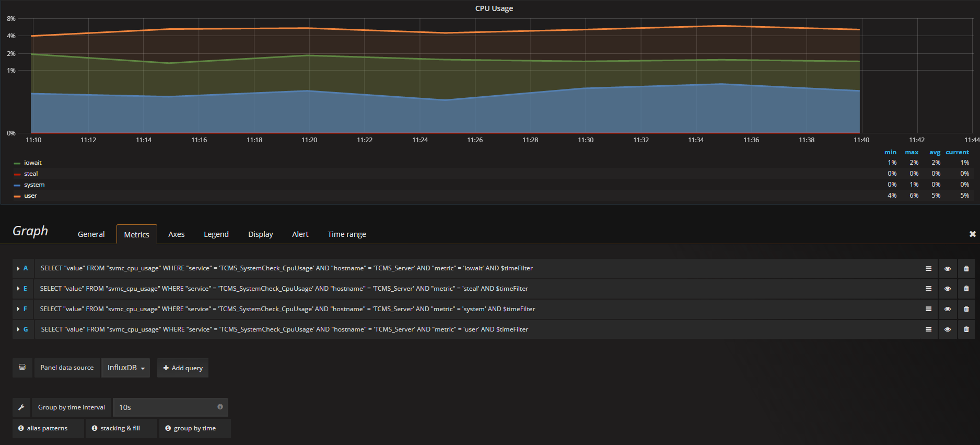Click the user orange color swatch in legend
This screenshot has width=980, height=445.
tap(17, 196)
